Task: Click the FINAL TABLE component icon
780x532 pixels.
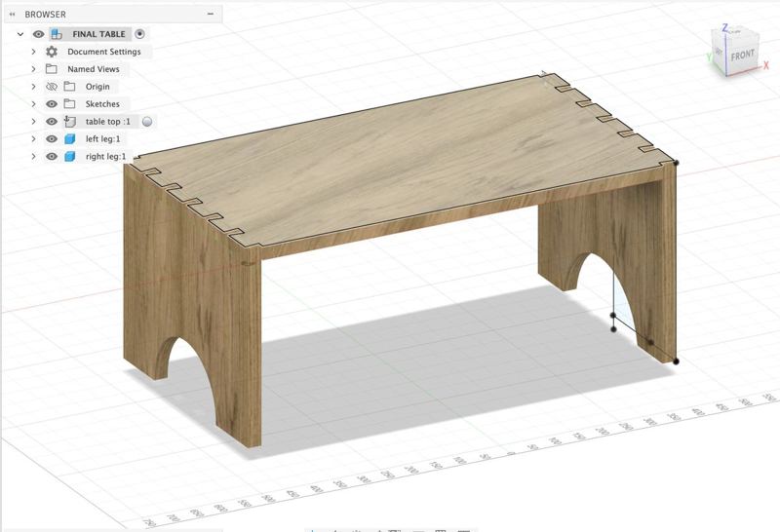Action: tap(57, 34)
